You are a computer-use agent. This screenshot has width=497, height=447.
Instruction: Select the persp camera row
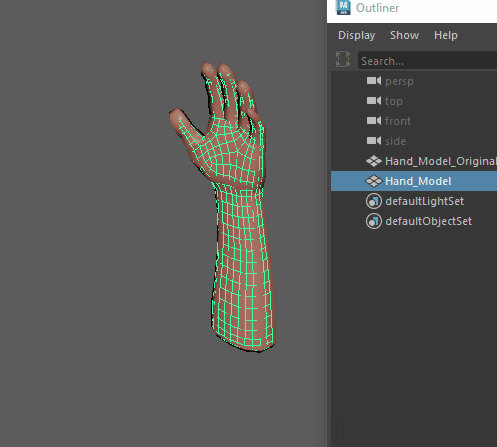(414, 81)
